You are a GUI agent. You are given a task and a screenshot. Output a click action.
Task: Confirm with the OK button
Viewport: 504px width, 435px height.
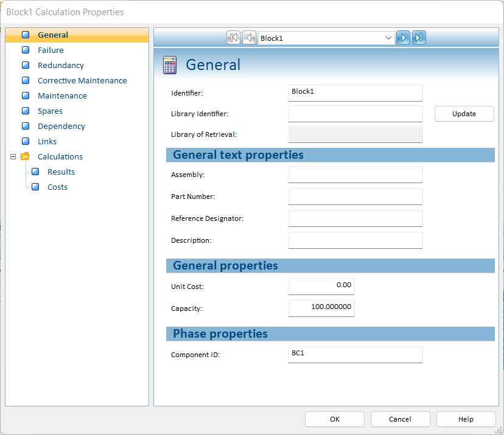[x=335, y=419]
